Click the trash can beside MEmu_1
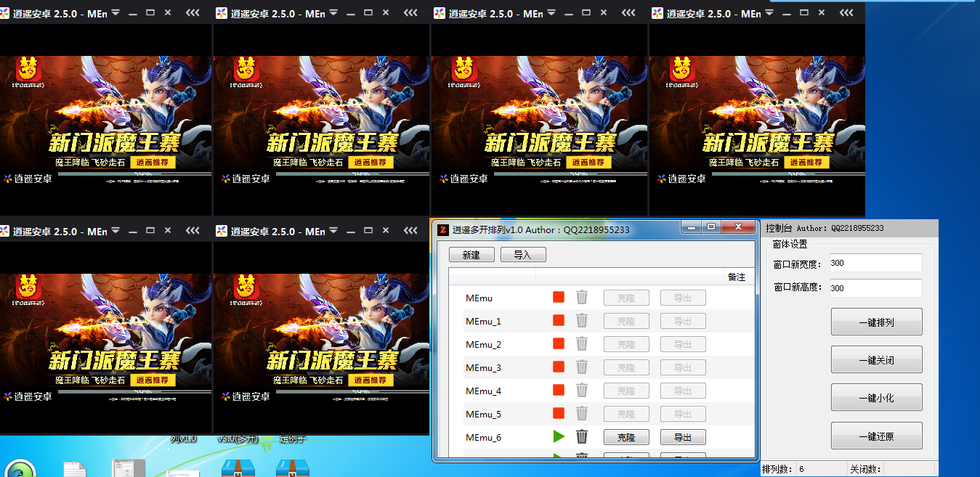Viewport: 980px width, 477px height. [x=582, y=320]
